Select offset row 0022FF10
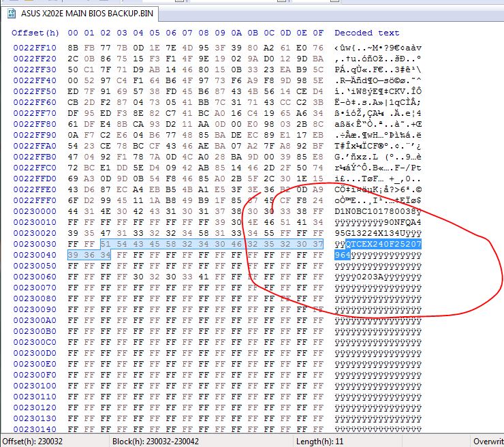 (x=35, y=48)
